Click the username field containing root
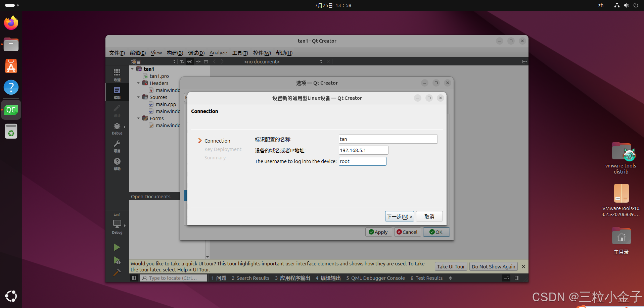 point(362,161)
